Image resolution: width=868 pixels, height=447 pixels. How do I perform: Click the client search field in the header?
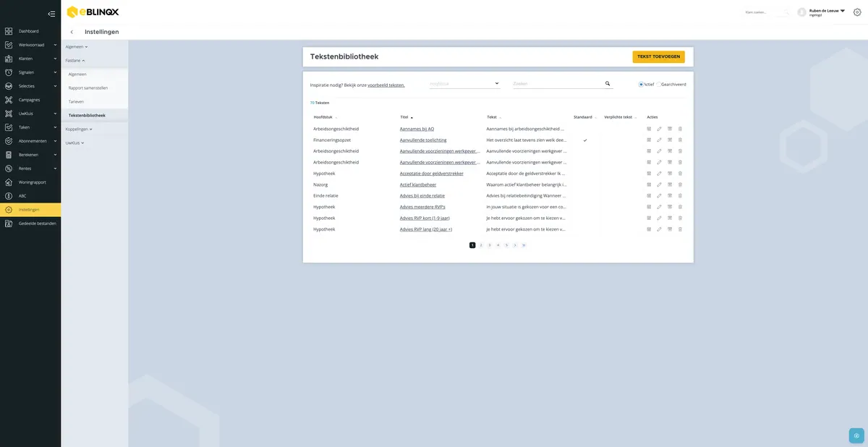pyautogui.click(x=767, y=12)
